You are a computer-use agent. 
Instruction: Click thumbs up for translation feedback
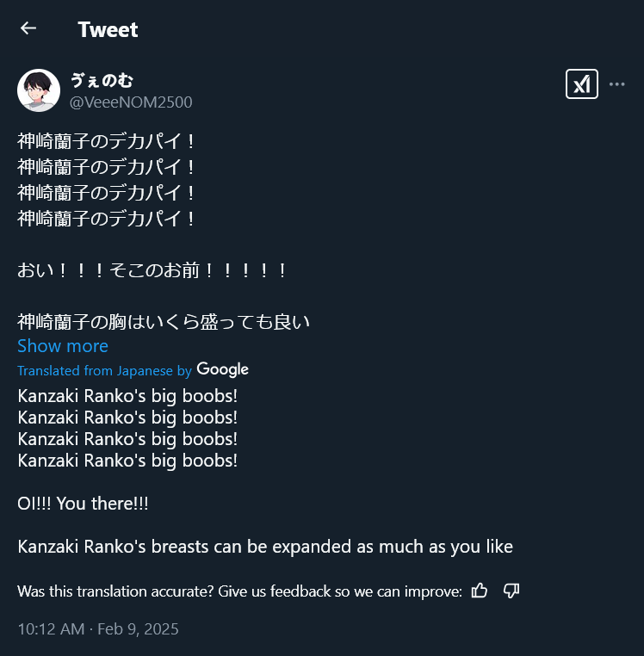(x=480, y=591)
